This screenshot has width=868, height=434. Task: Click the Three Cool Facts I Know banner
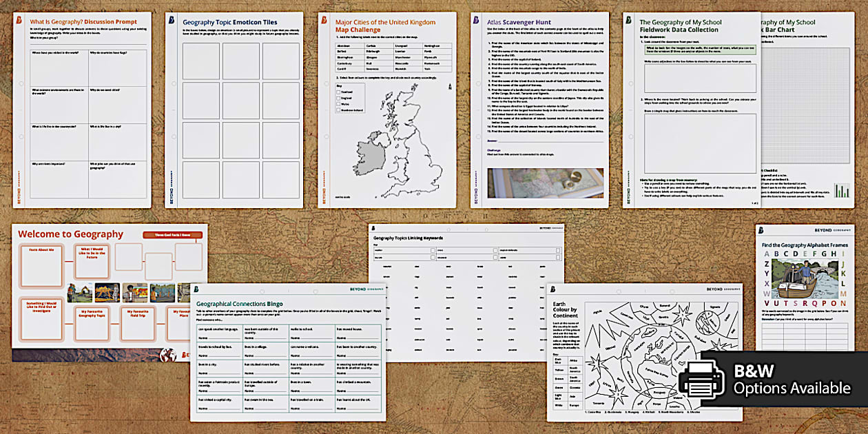172,234
